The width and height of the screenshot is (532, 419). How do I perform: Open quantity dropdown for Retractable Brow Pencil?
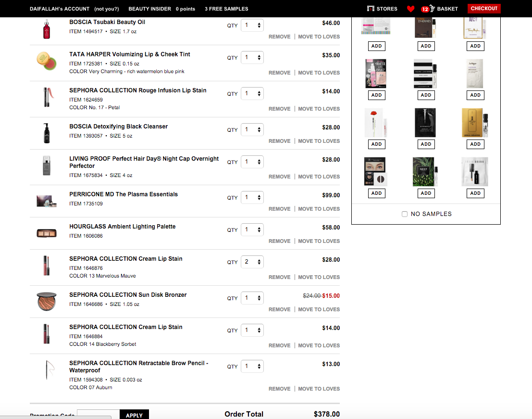pyautogui.click(x=252, y=366)
